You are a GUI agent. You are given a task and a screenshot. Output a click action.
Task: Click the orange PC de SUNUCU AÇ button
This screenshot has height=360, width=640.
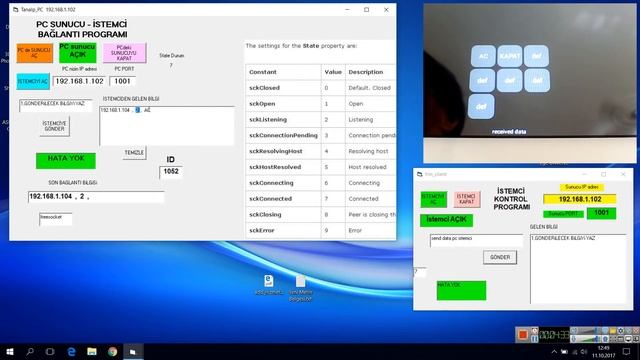tap(35, 53)
